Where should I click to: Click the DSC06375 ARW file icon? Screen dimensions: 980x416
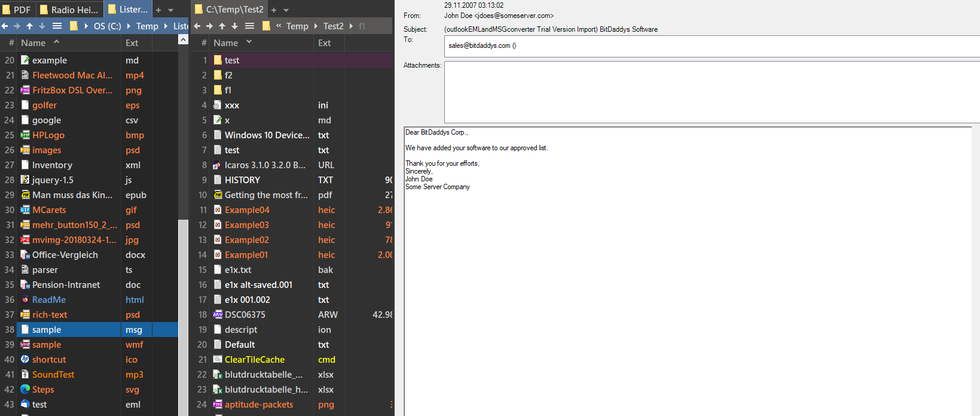point(218,315)
